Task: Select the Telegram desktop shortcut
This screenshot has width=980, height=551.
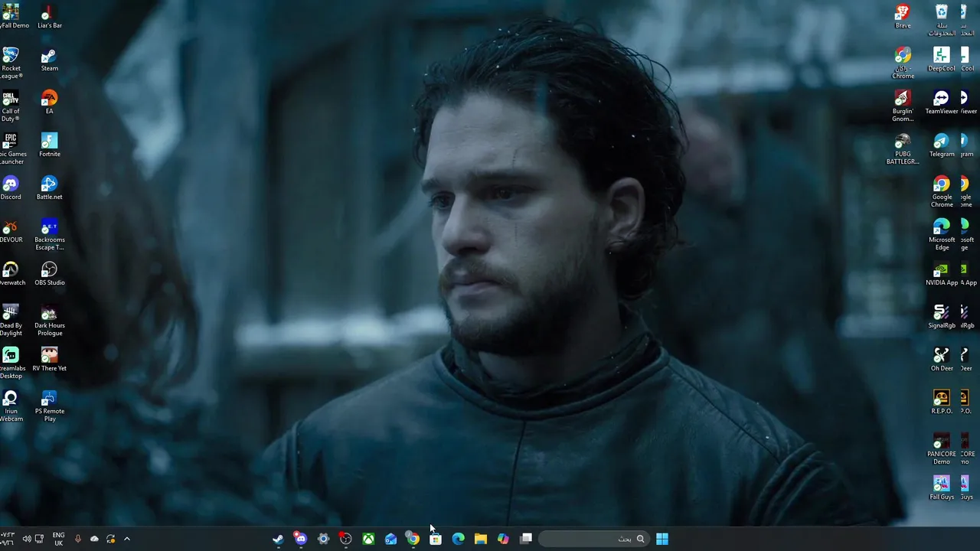Action: click(942, 145)
